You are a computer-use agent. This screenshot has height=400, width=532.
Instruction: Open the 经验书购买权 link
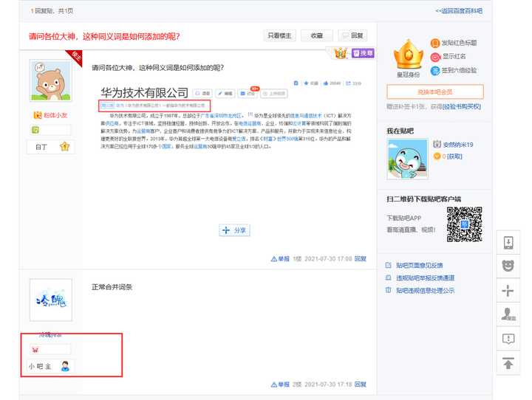(x=462, y=106)
